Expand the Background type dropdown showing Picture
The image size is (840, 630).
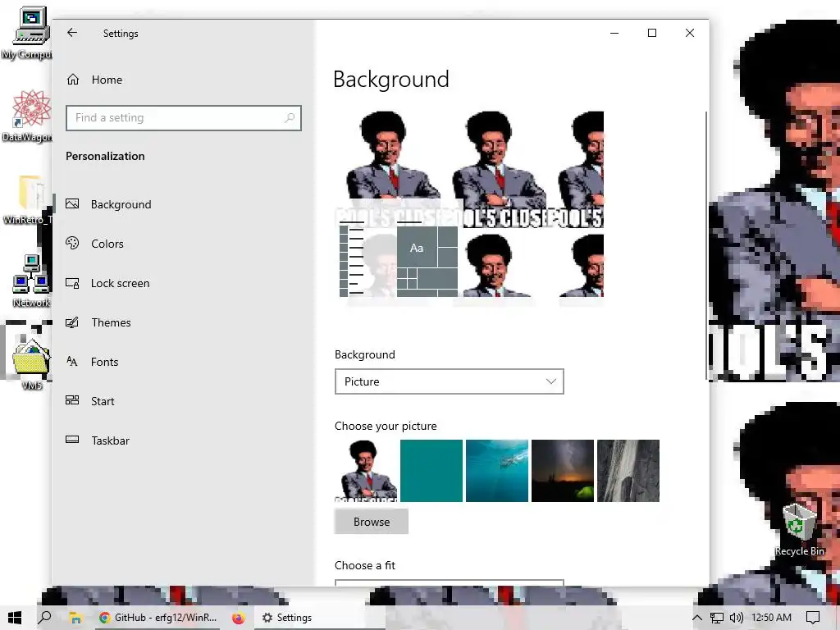(450, 381)
